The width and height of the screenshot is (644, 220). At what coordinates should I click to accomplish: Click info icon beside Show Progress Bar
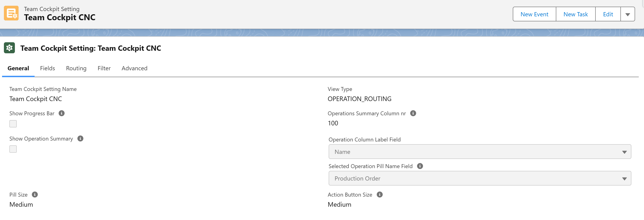click(62, 113)
